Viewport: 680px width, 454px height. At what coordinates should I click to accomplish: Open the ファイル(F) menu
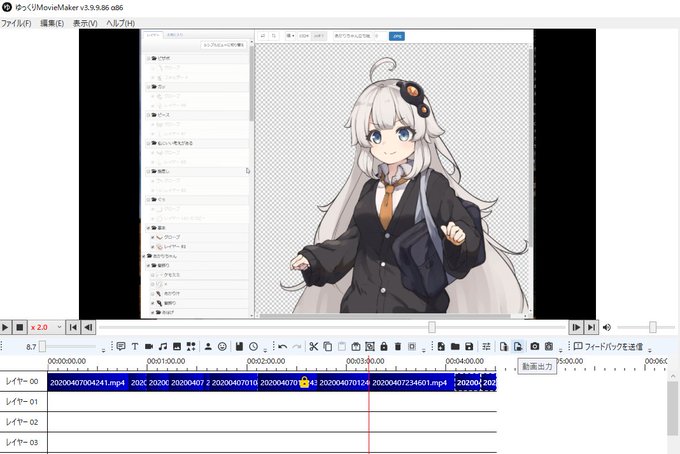coord(16,23)
